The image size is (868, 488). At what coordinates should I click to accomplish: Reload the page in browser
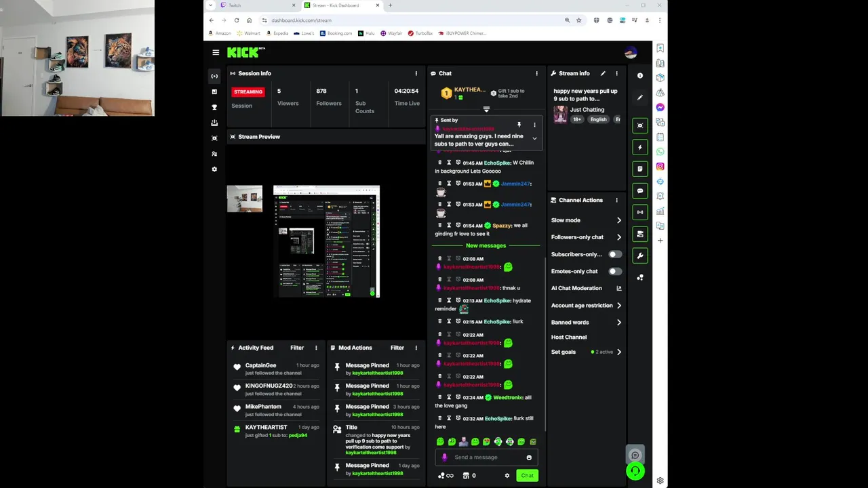click(236, 20)
